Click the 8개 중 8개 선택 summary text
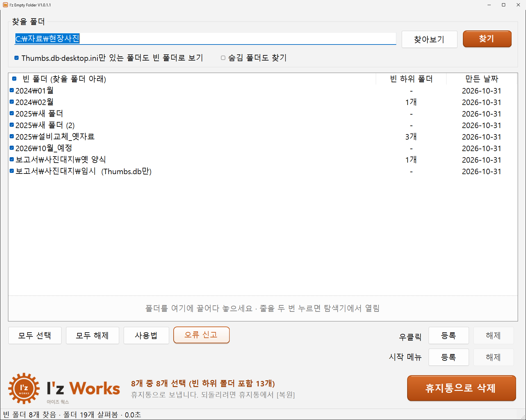This screenshot has height=420, width=526. (203, 383)
